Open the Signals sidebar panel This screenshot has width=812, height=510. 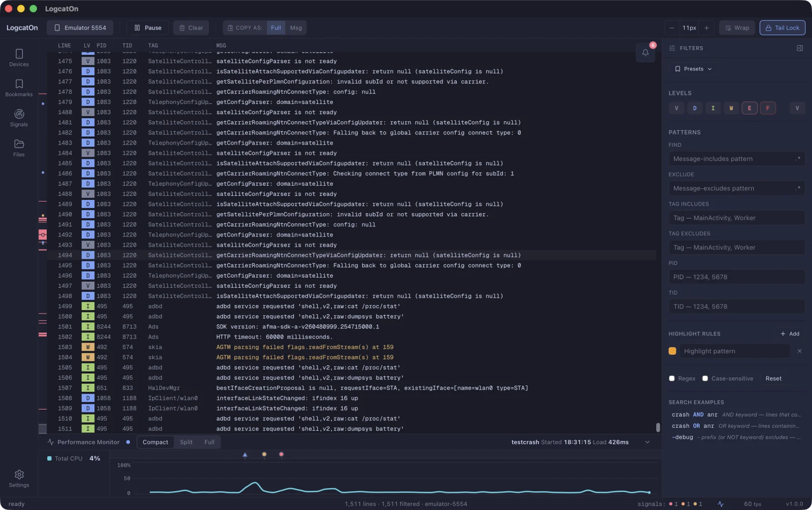point(19,118)
